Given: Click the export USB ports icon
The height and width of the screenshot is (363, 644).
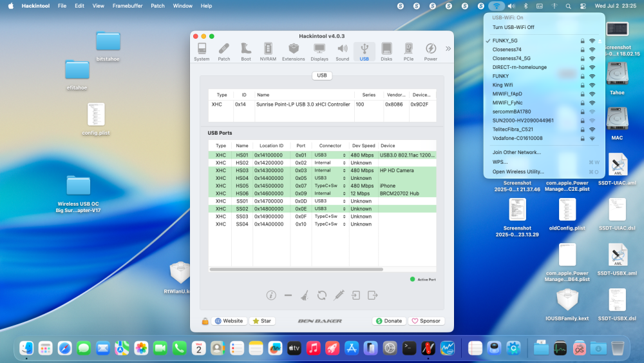Looking at the screenshot, I should [372, 295].
